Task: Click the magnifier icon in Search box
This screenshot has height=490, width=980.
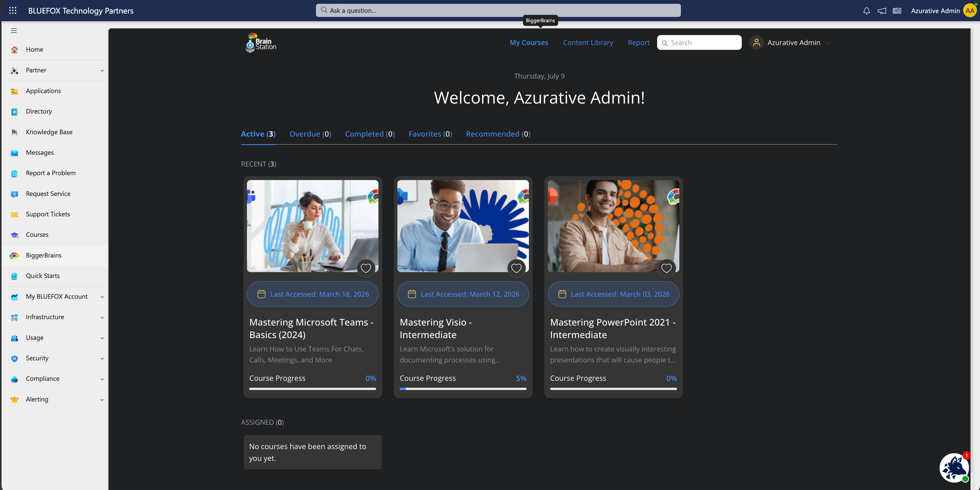Action: [x=665, y=43]
